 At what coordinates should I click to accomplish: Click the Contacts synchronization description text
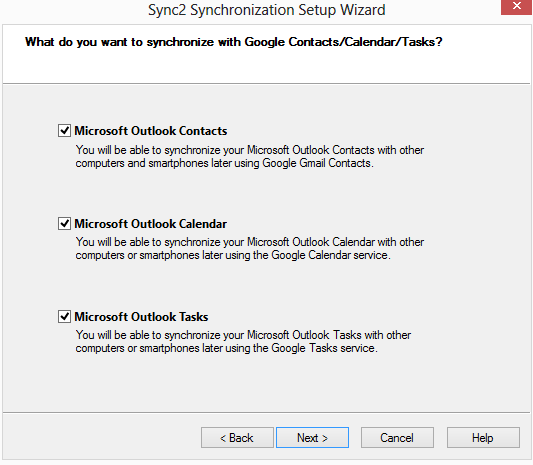[250, 156]
